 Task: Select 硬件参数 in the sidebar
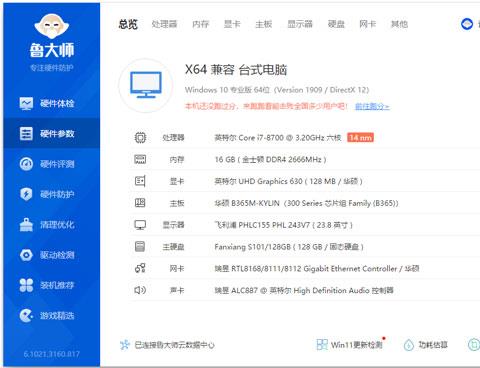52,134
